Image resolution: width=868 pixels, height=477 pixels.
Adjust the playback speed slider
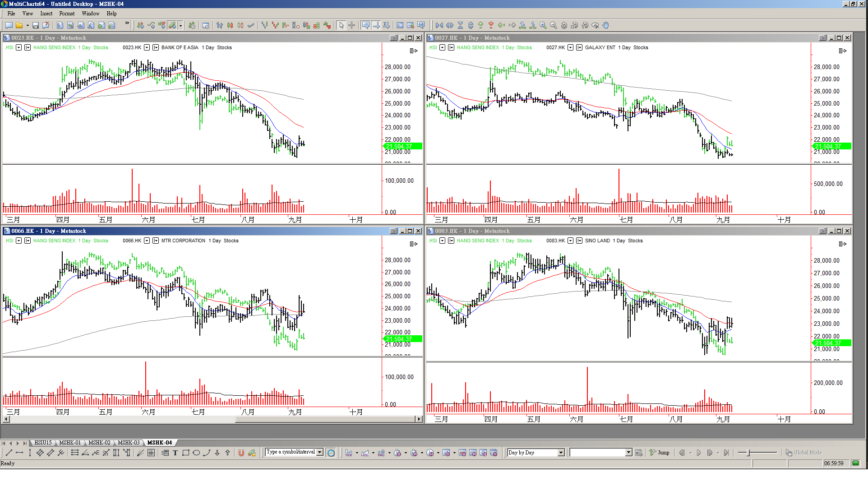click(748, 453)
